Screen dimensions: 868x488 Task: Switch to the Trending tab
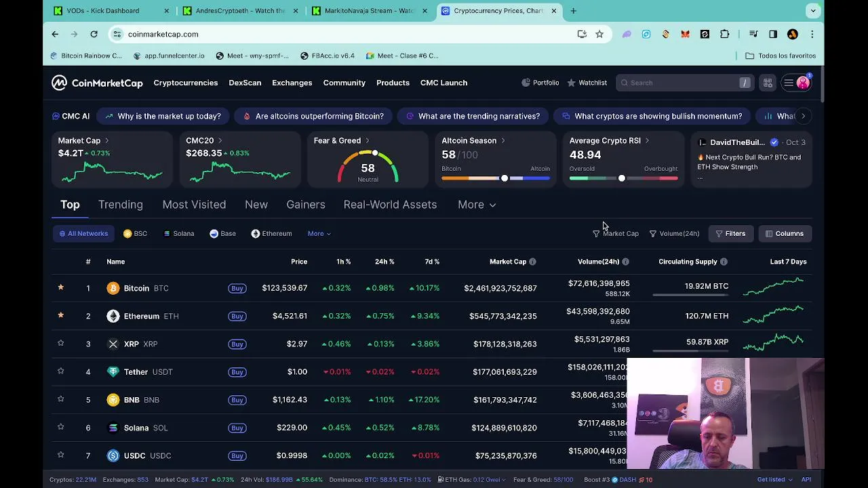(x=121, y=205)
